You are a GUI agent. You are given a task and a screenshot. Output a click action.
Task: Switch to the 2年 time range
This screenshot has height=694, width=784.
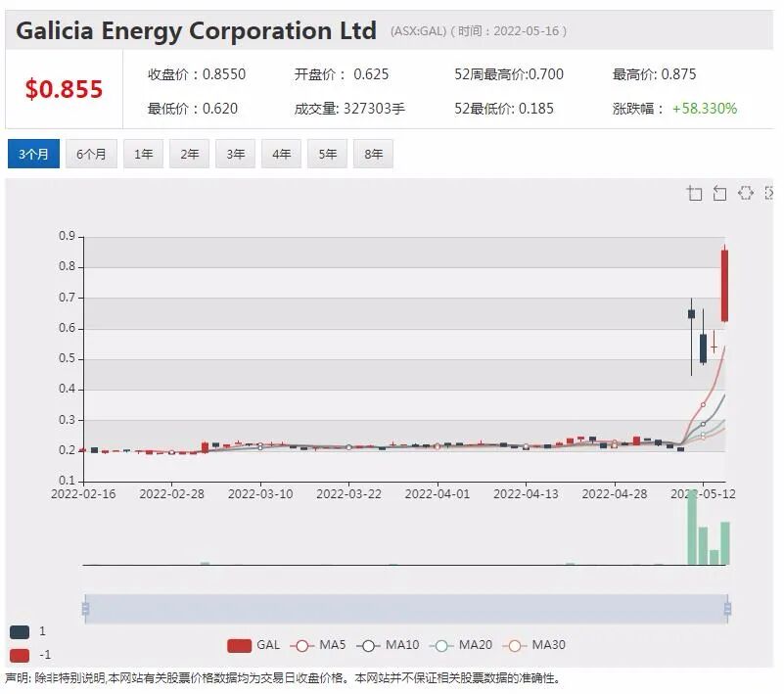[189, 154]
